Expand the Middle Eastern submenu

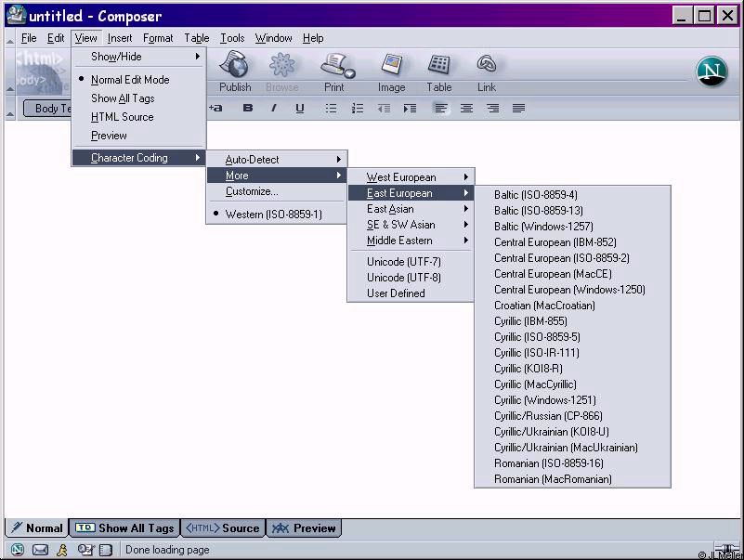pos(411,241)
